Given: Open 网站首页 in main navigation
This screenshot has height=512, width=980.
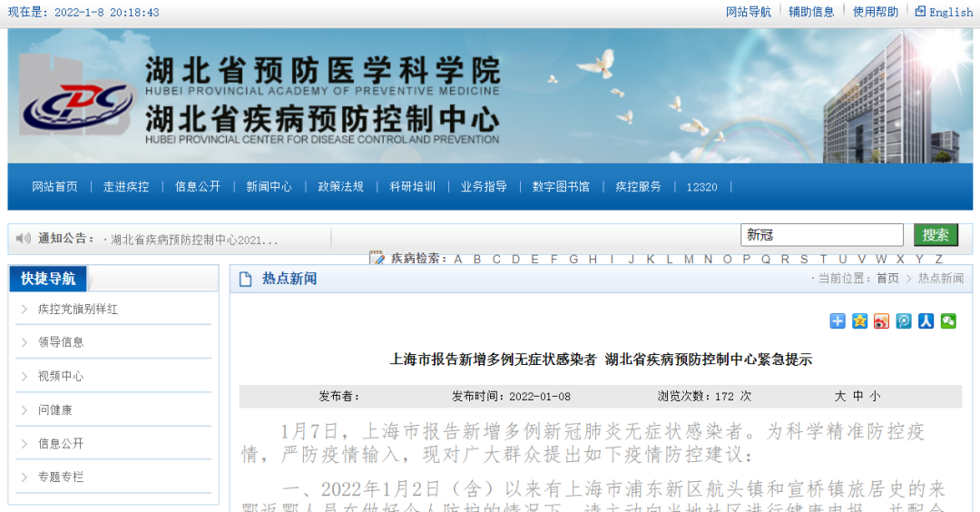Looking at the screenshot, I should click(55, 187).
